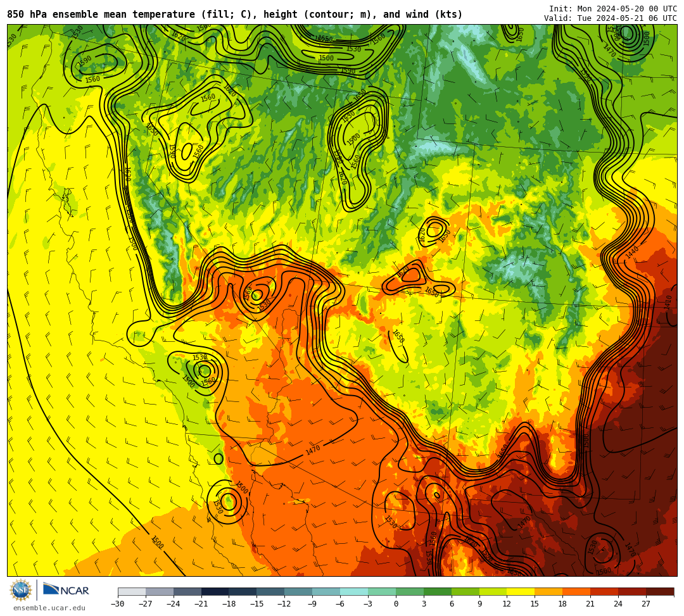
Task: Click the Valid: Tue 2024-05-21 06 UTC text
Action: 611,18
